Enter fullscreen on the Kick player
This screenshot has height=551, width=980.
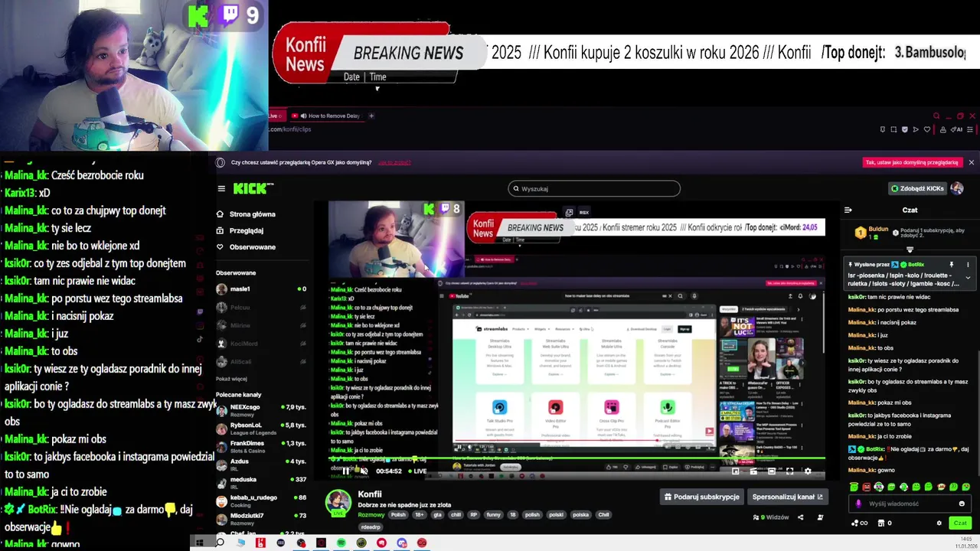click(x=789, y=471)
